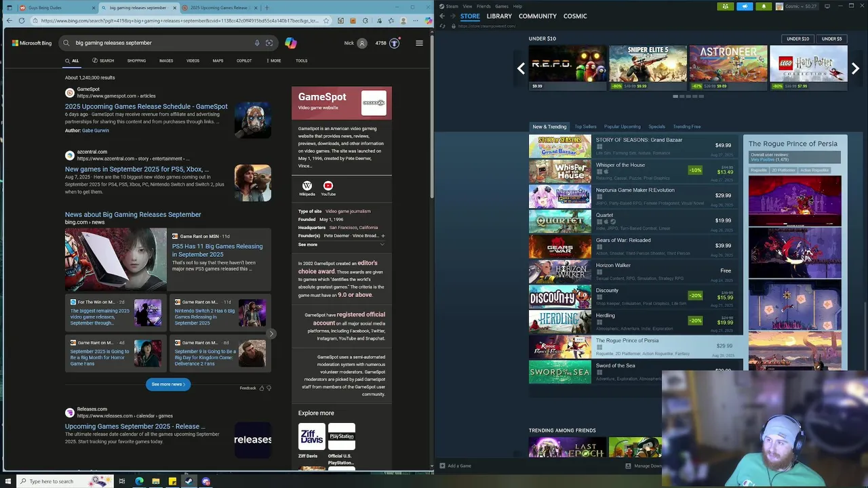Expand the MORE dropdown in Bing tabs
The image size is (868, 488).
[273, 61]
